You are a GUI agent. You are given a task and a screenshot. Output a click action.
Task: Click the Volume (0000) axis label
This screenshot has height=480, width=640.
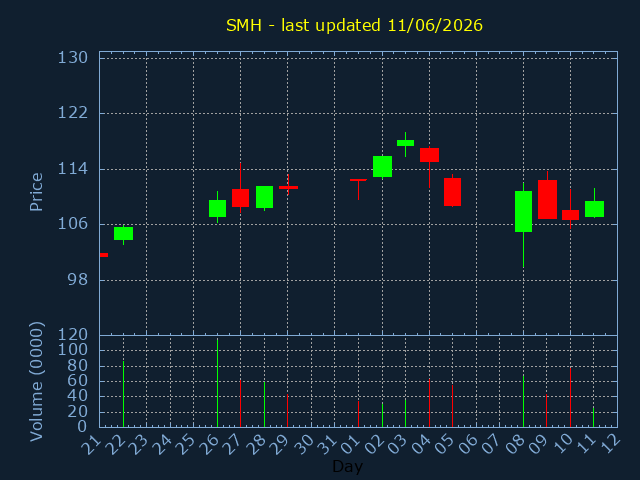click(36, 382)
